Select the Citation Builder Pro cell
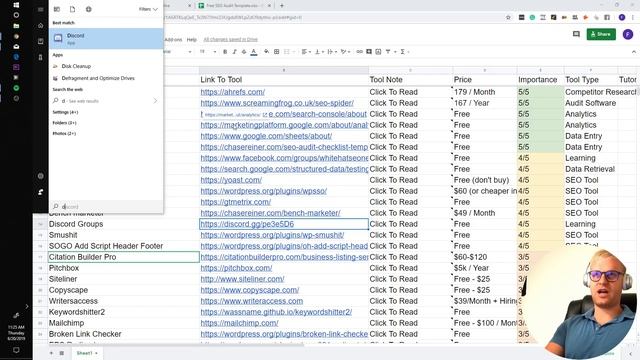Image resolution: width=640 pixels, height=360 pixels. coord(124,257)
